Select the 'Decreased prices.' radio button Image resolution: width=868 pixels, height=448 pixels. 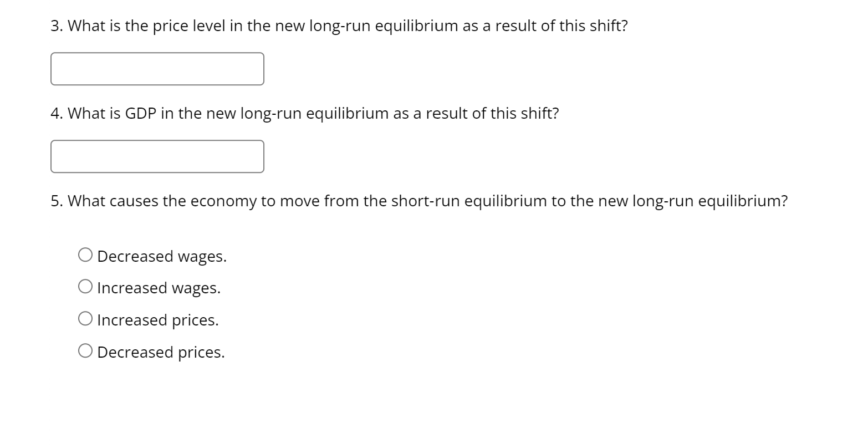tap(86, 350)
